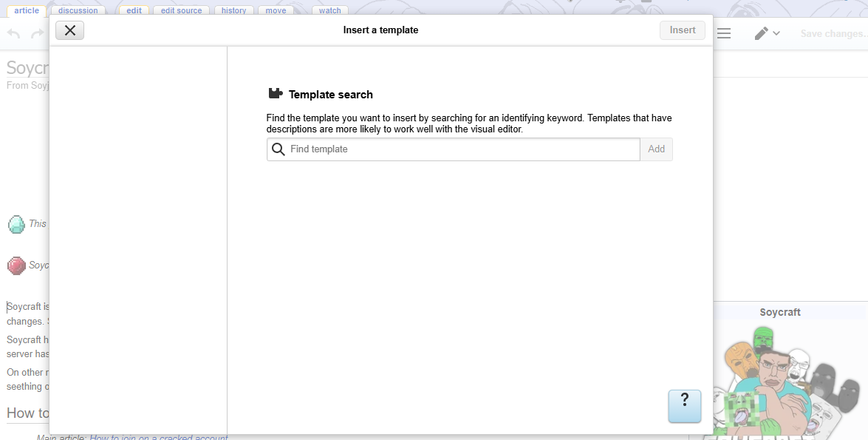Open the pencil switch-editor dropdown

767,34
